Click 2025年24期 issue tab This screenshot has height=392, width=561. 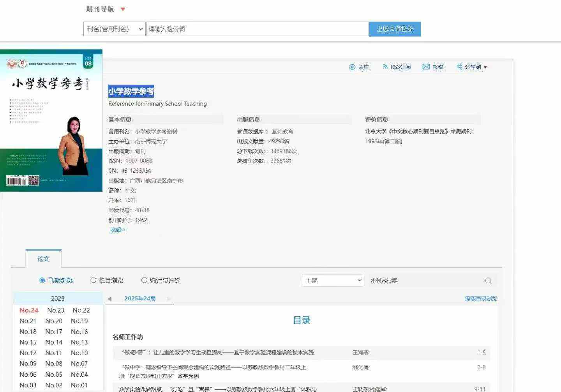click(140, 298)
